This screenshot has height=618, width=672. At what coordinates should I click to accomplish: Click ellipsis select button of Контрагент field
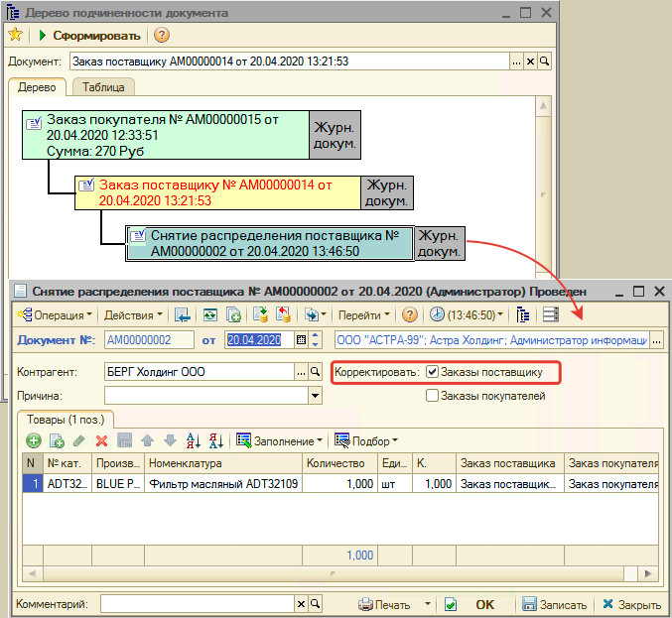click(302, 372)
